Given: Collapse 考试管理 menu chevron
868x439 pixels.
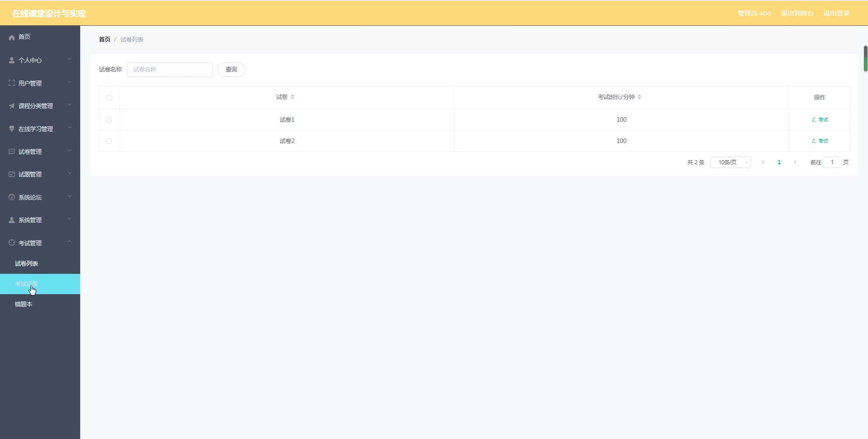Looking at the screenshot, I should click(x=70, y=242).
